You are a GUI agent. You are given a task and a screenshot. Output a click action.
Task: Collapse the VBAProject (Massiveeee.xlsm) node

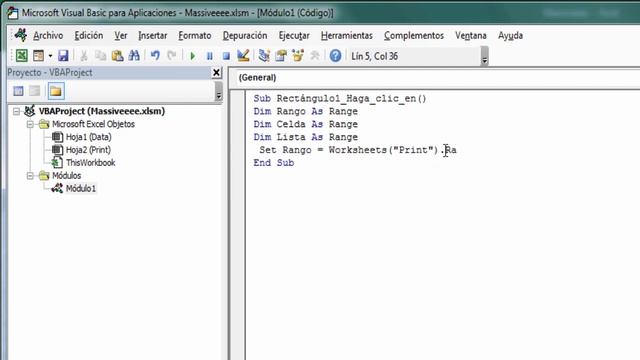tap(16, 111)
